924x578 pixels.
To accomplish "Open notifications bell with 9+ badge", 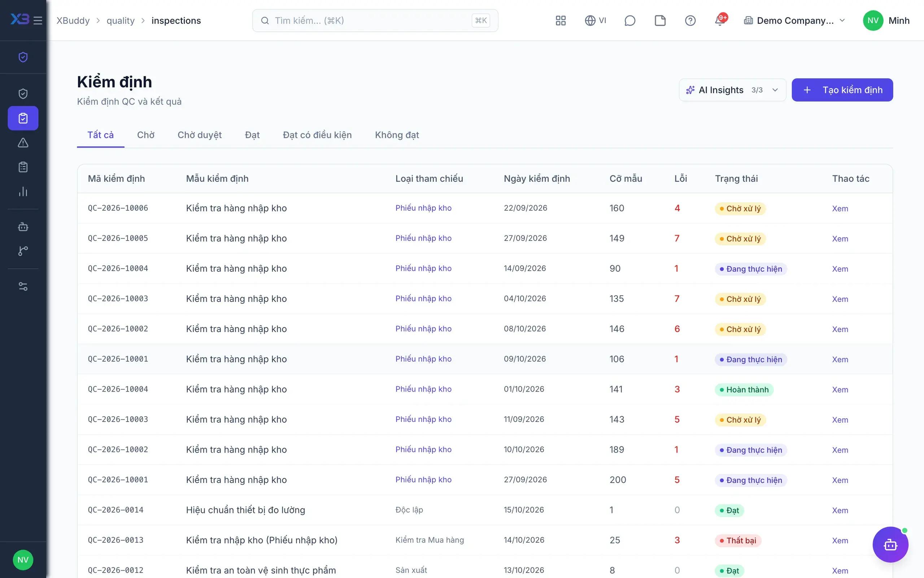I will tap(720, 20).
